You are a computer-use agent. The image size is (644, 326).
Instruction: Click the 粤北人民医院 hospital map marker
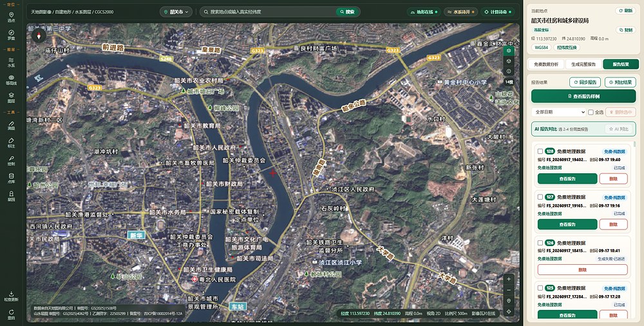(195, 279)
